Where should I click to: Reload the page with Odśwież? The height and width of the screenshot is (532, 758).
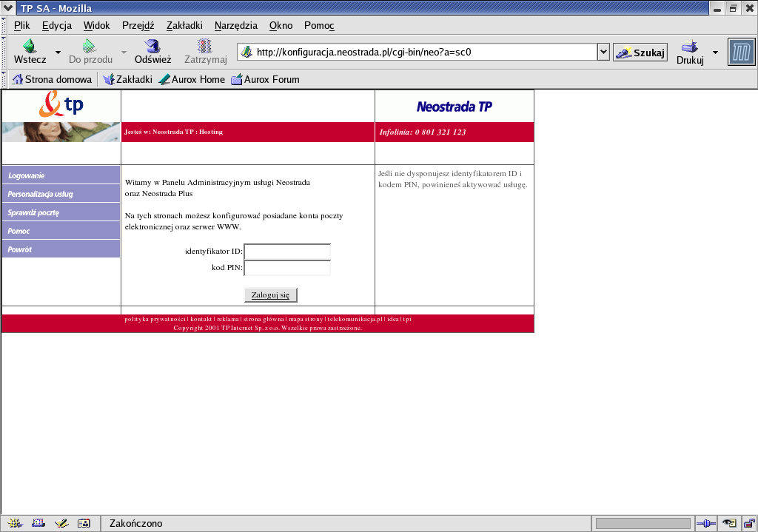click(x=152, y=52)
